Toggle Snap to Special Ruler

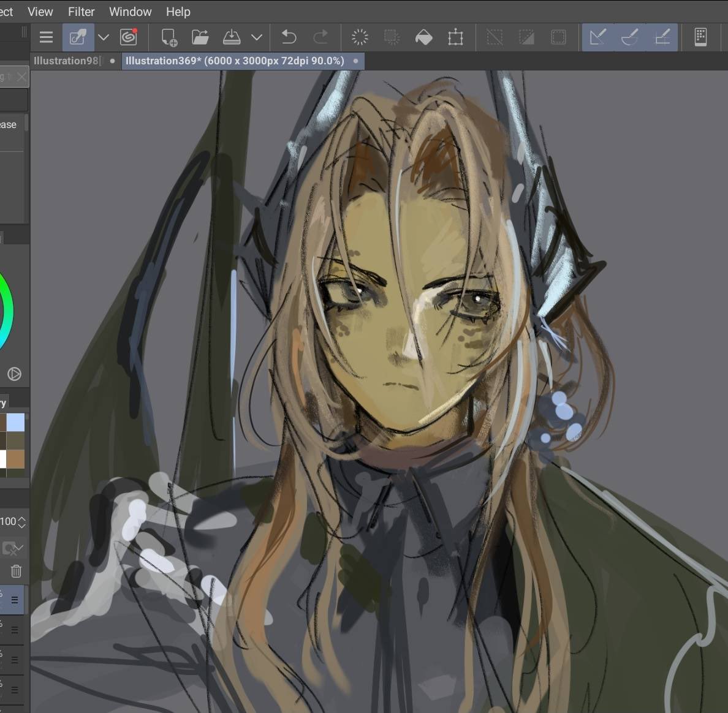(x=630, y=37)
